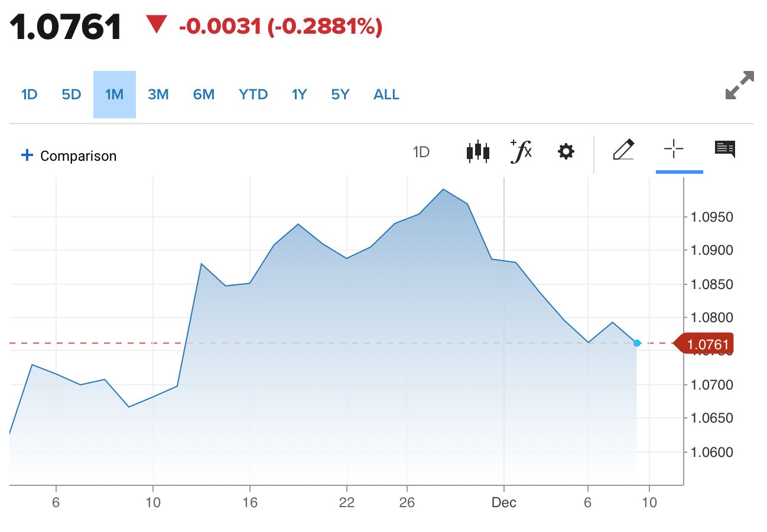Switch to the 1D time range
The width and height of the screenshot is (767, 532).
pyautogui.click(x=29, y=95)
